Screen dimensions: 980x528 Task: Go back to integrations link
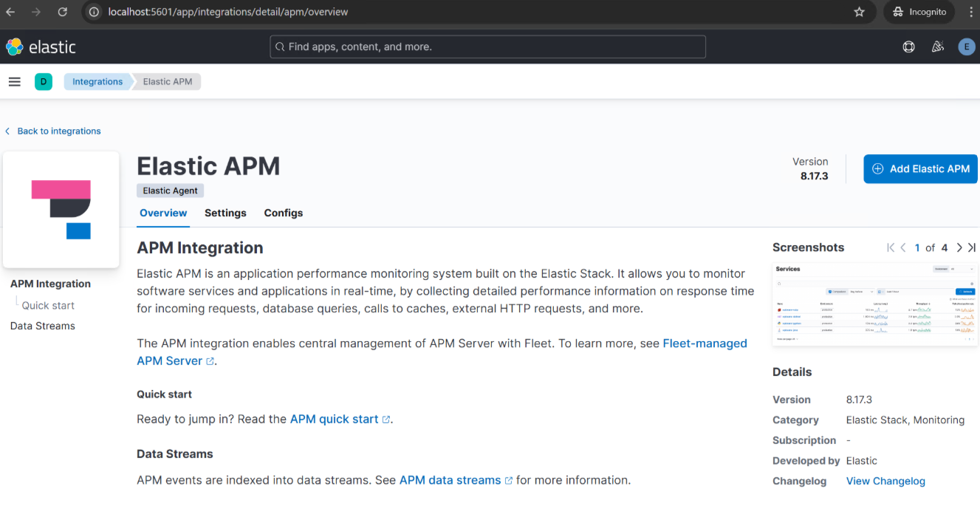coord(58,131)
